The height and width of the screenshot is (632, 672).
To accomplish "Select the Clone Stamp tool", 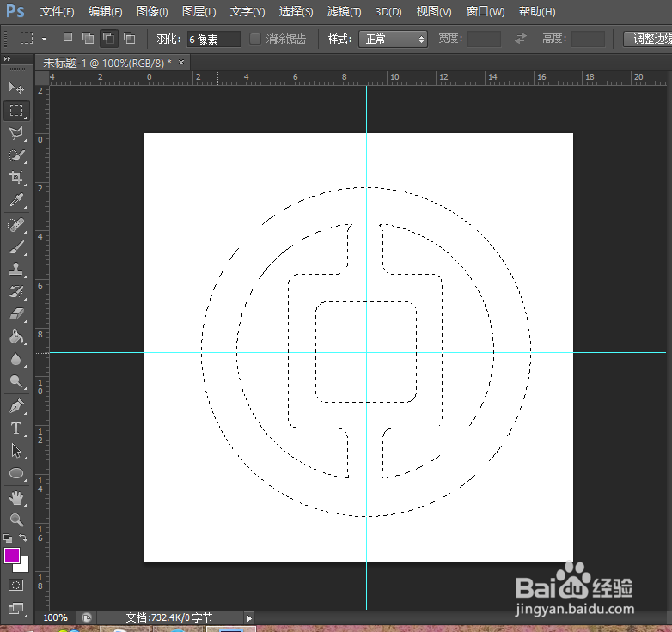I will 16,270.
